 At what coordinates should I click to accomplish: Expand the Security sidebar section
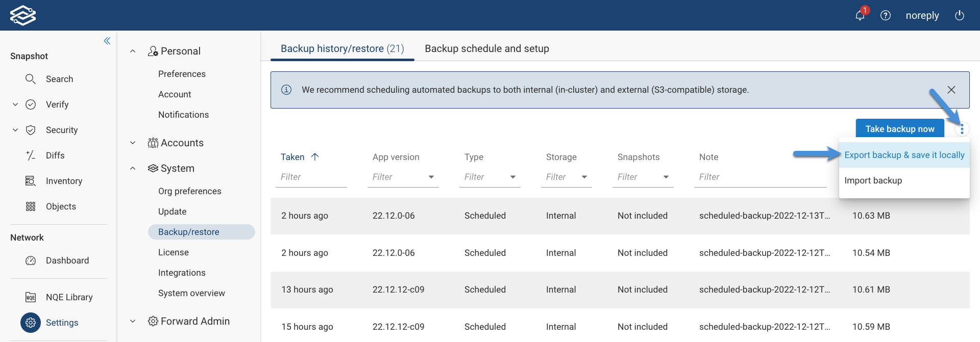click(15, 130)
